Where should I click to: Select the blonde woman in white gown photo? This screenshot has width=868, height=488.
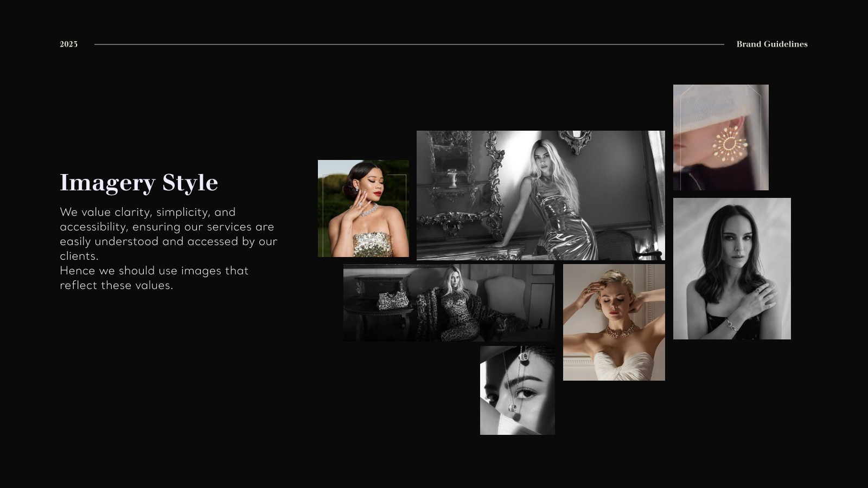click(614, 322)
